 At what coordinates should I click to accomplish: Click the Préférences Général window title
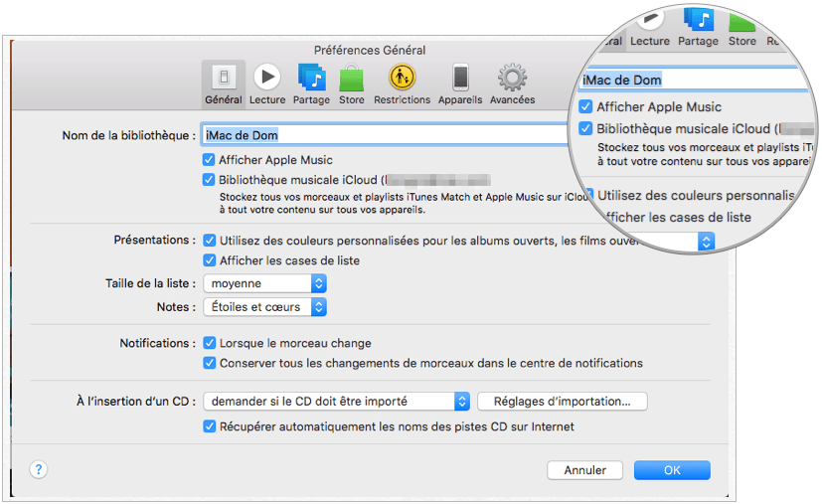370,51
